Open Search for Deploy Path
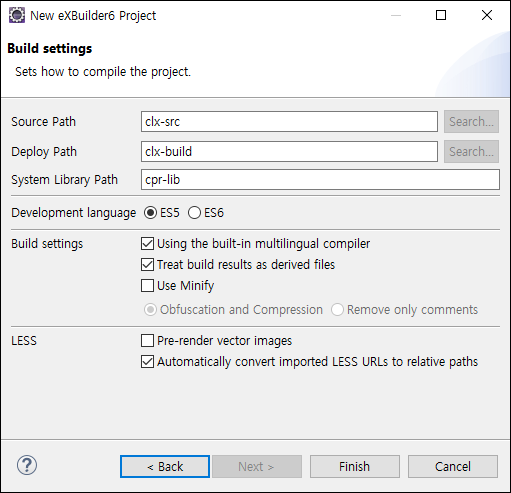Screen dimensions: 511x493 click(471, 152)
